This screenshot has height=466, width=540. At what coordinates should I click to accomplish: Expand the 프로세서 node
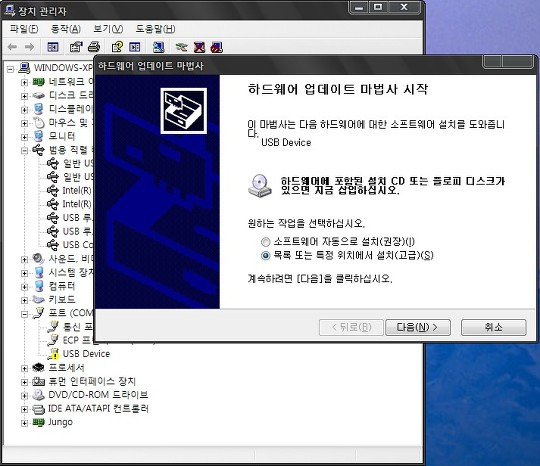pyautogui.click(x=24, y=369)
